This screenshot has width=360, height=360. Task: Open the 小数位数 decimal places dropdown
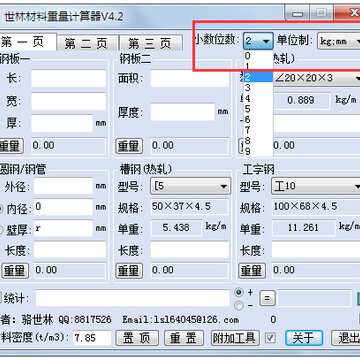coord(258,41)
